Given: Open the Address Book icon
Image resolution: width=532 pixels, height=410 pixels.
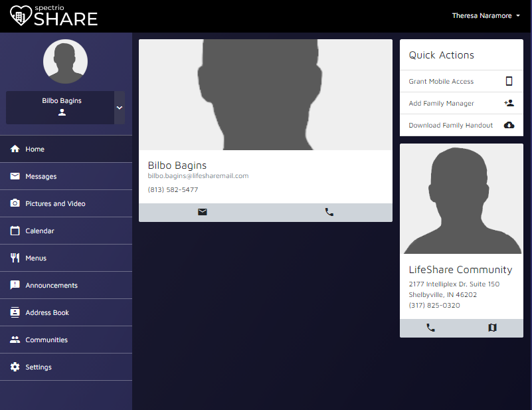Looking at the screenshot, I should [x=15, y=312].
